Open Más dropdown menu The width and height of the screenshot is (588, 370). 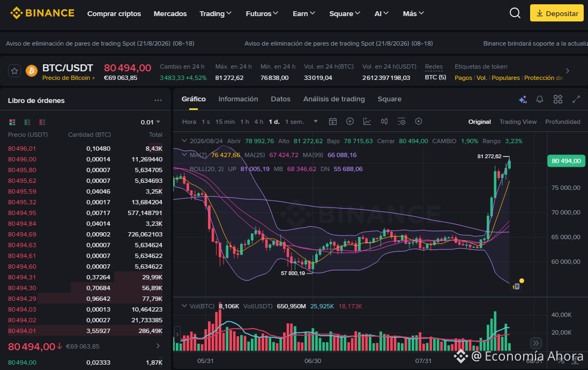pyautogui.click(x=413, y=13)
